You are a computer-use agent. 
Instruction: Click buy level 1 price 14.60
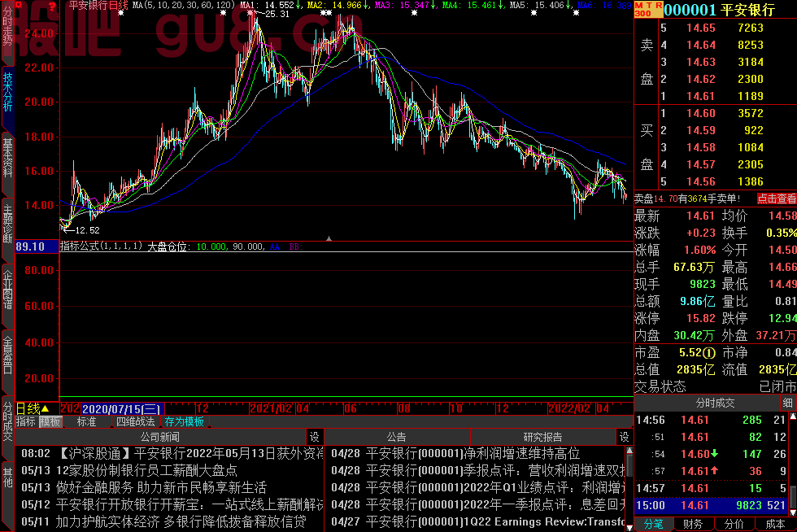coord(700,113)
